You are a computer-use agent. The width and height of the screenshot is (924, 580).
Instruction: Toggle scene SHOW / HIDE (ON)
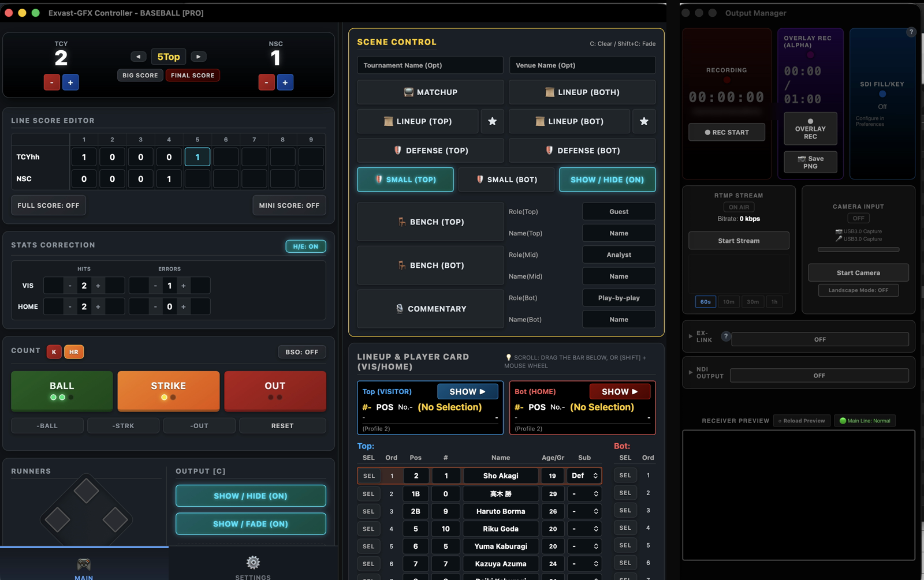click(x=607, y=179)
